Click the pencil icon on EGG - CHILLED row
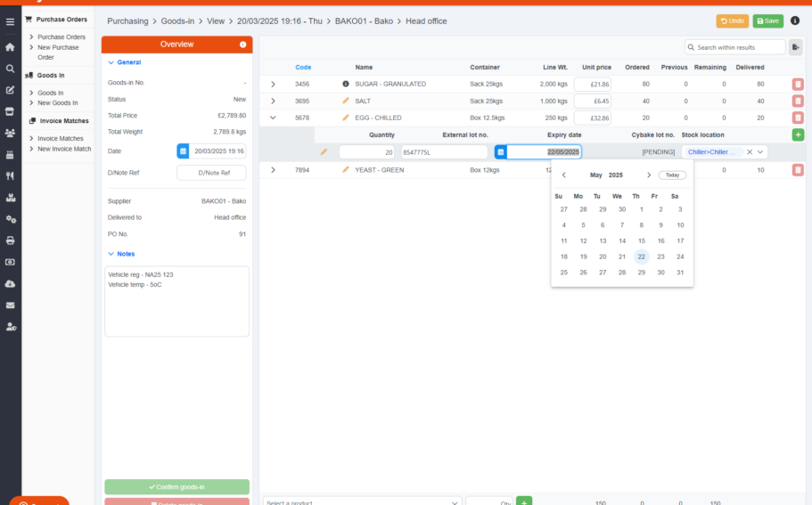812x505 pixels. [346, 118]
